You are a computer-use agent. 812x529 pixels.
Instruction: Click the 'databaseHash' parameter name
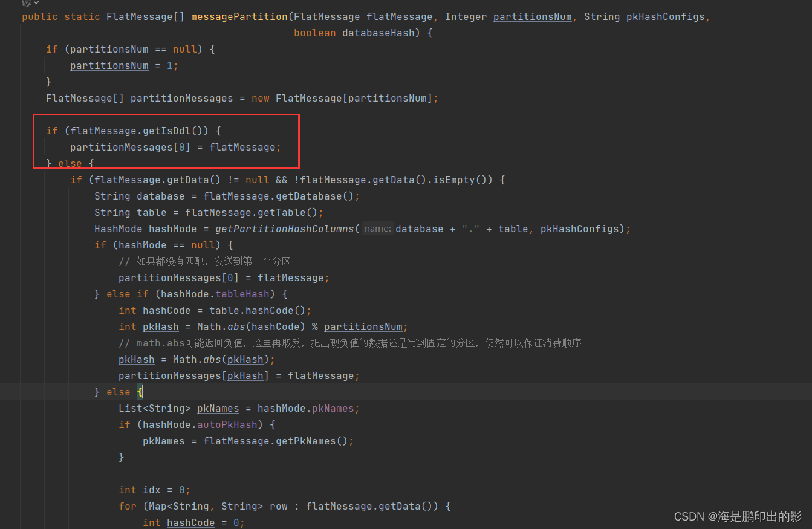click(378, 33)
